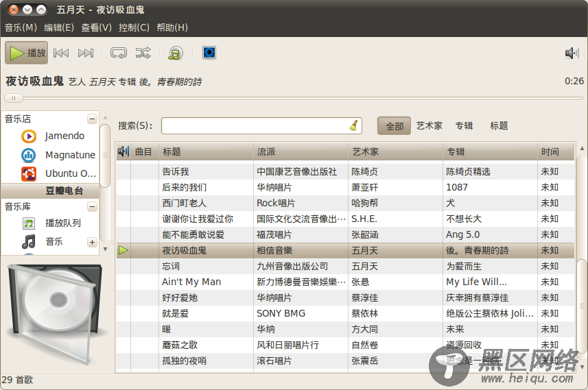Select the 专辑 search filter
This screenshot has width=588, height=390.
(x=464, y=126)
